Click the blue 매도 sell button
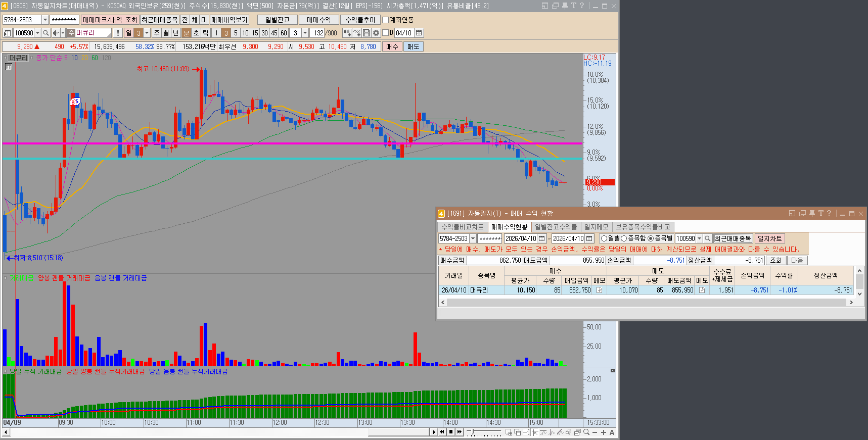 point(413,46)
